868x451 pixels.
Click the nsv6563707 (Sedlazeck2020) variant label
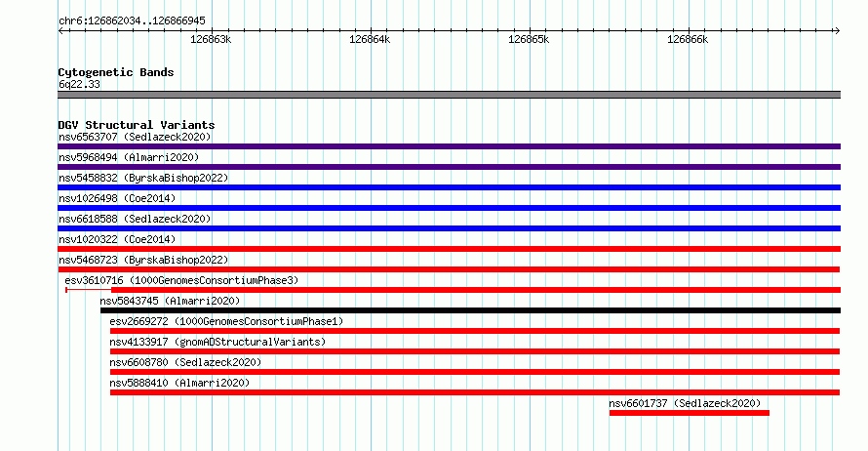point(135,137)
